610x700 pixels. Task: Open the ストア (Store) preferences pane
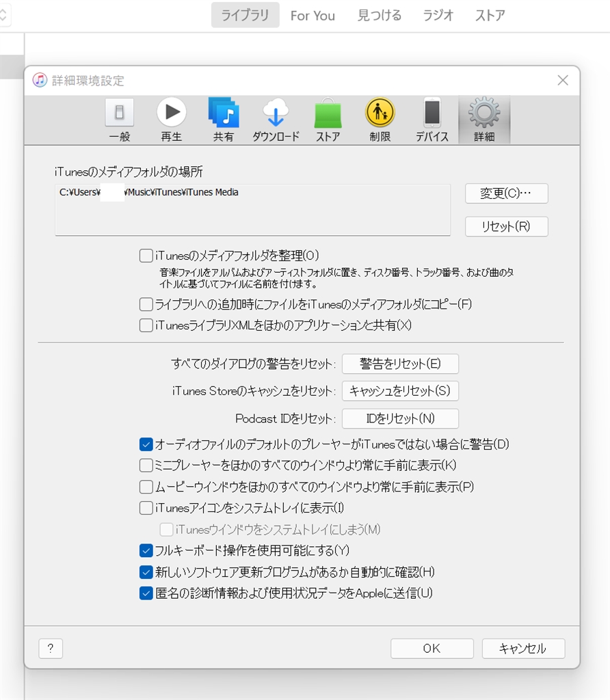[x=328, y=120]
